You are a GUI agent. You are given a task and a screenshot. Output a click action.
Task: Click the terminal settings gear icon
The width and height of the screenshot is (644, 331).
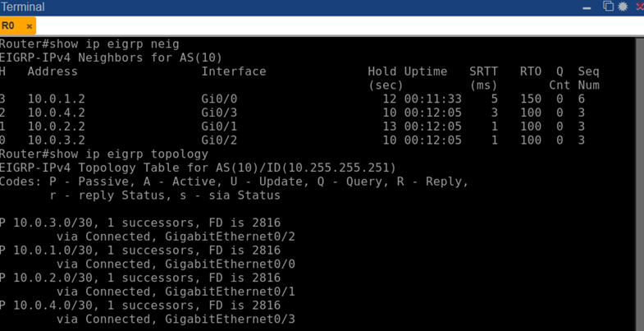click(623, 7)
